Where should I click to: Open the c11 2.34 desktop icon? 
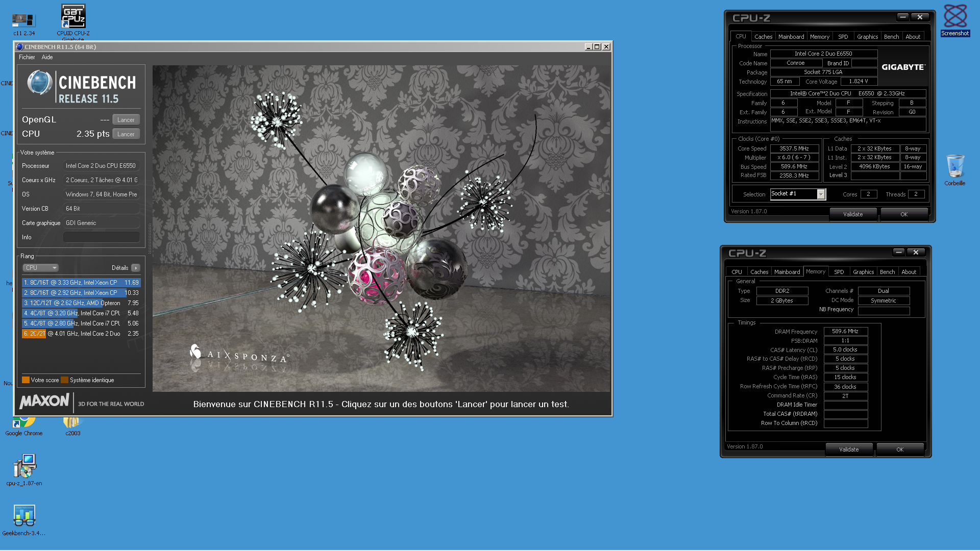[23, 24]
